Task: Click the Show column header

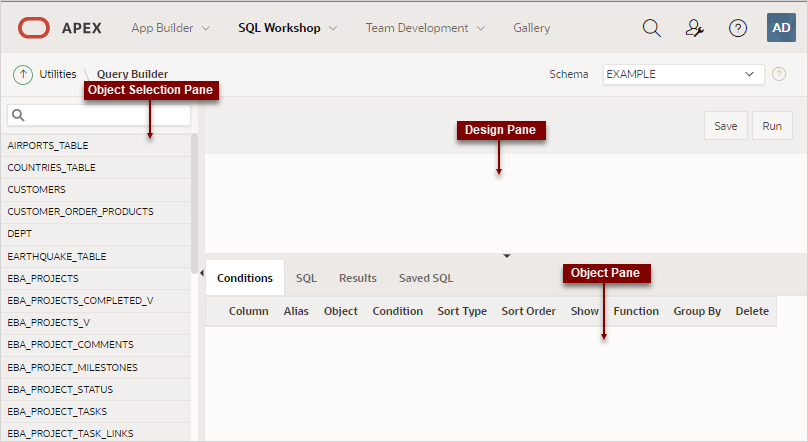Action: 584,311
